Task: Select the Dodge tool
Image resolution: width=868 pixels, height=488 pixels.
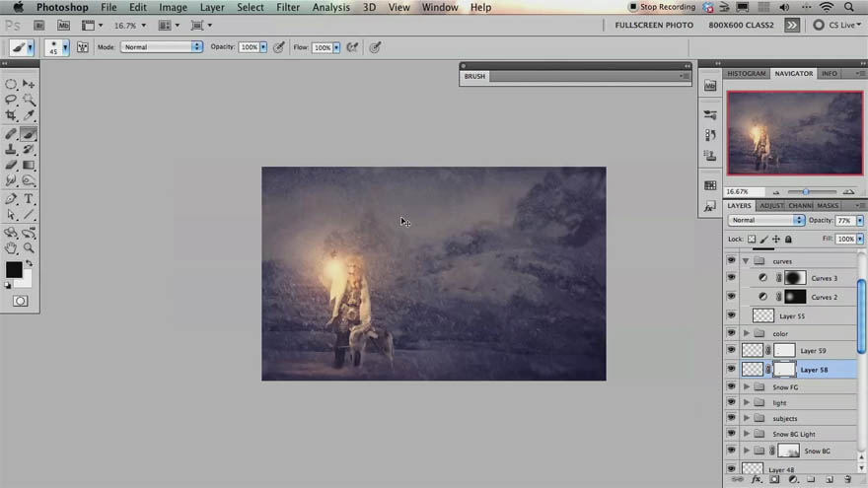Action: click(29, 180)
